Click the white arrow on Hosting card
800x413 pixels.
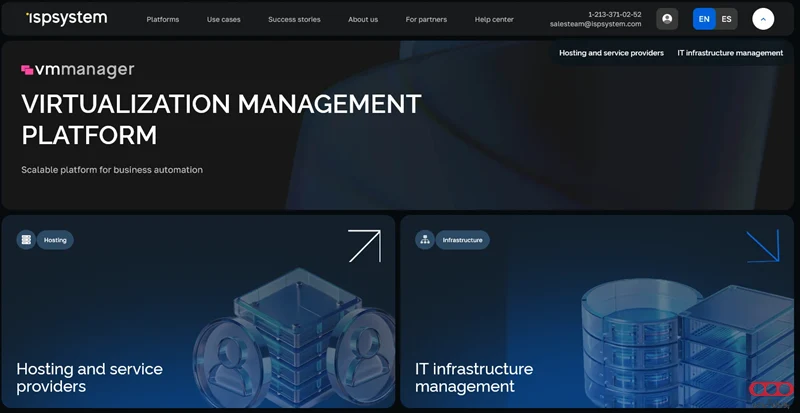point(364,246)
